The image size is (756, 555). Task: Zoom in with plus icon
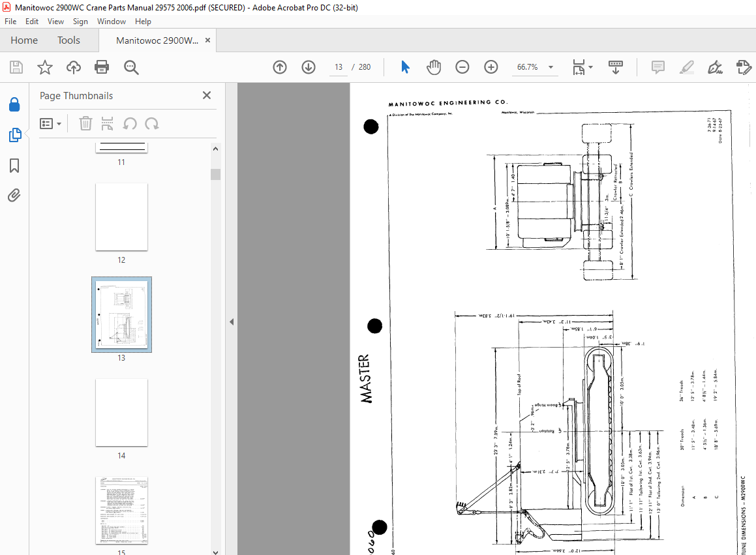point(491,67)
